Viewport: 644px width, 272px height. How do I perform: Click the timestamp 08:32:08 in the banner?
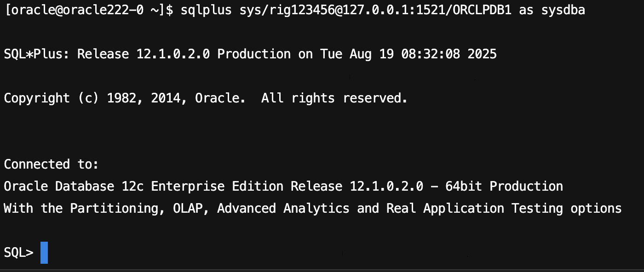coord(431,54)
